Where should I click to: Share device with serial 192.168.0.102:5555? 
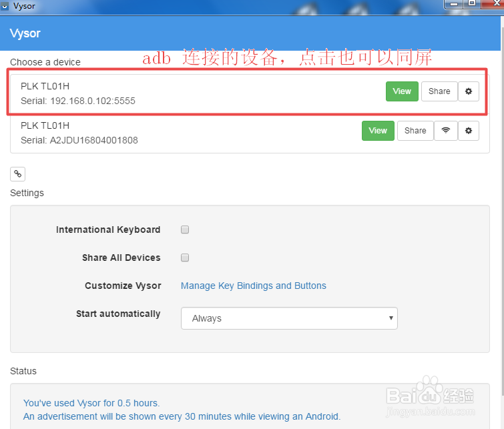[x=439, y=91]
